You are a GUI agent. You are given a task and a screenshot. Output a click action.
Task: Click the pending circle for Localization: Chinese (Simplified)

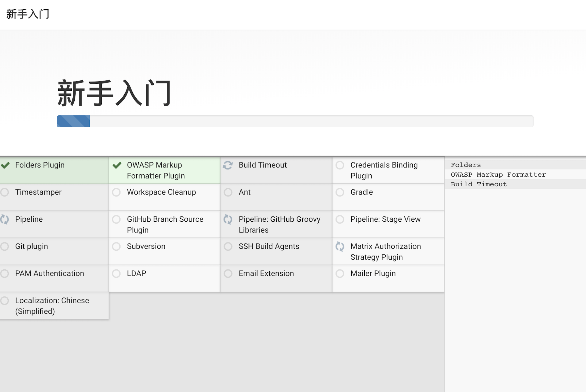click(4, 300)
